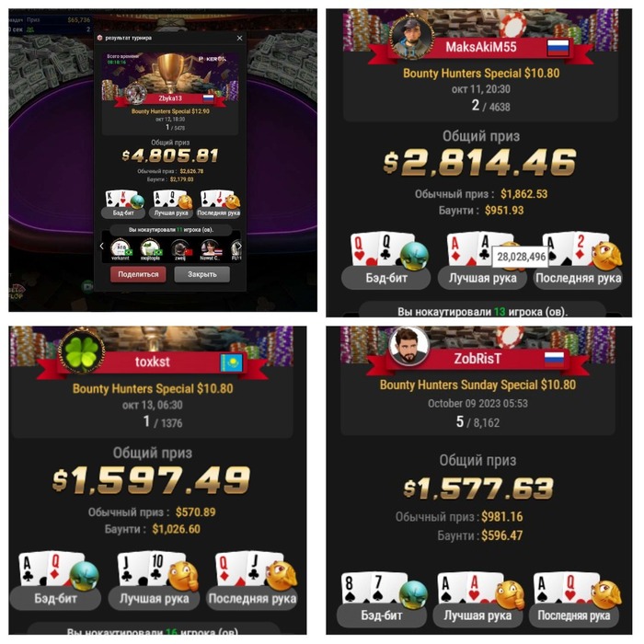Show previous knocked-out players with left arrow
The image size is (644, 644).
pos(102,247)
